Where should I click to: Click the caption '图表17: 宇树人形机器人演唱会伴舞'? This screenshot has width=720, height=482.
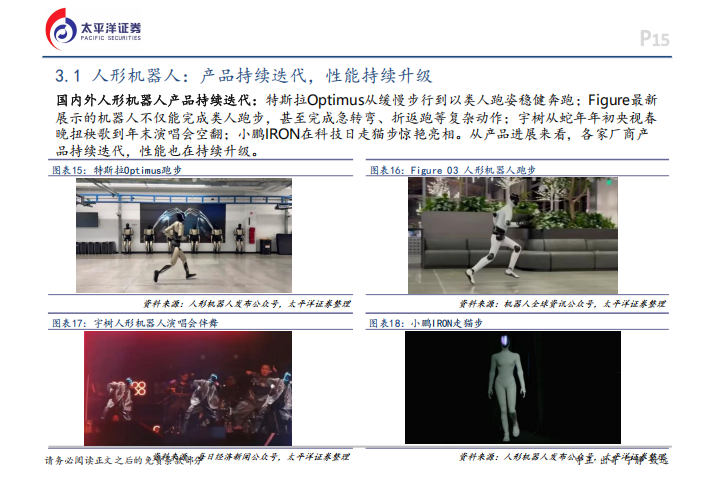click(135, 323)
